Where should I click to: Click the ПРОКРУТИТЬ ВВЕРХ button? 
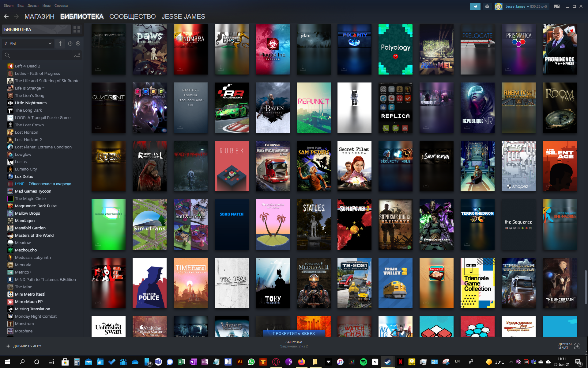[294, 333]
